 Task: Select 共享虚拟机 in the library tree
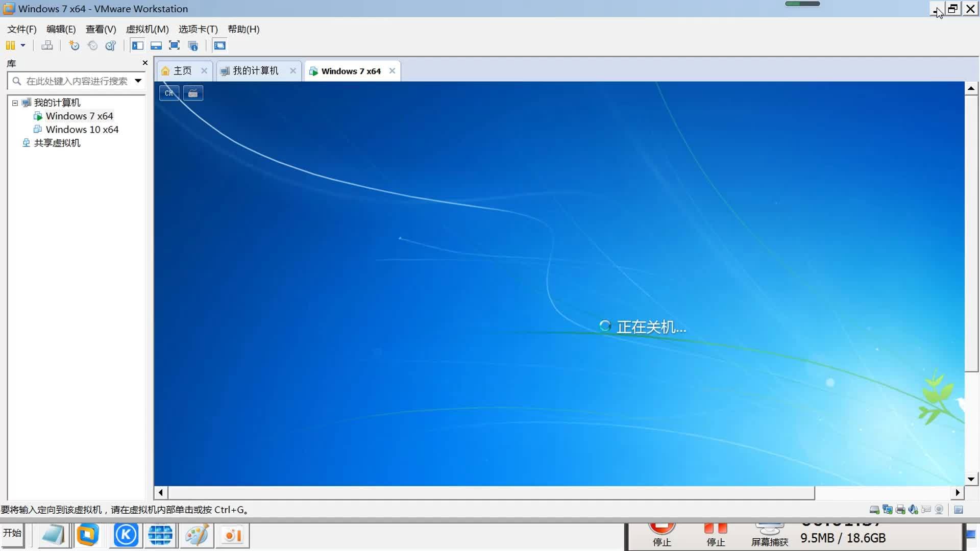[x=57, y=143]
